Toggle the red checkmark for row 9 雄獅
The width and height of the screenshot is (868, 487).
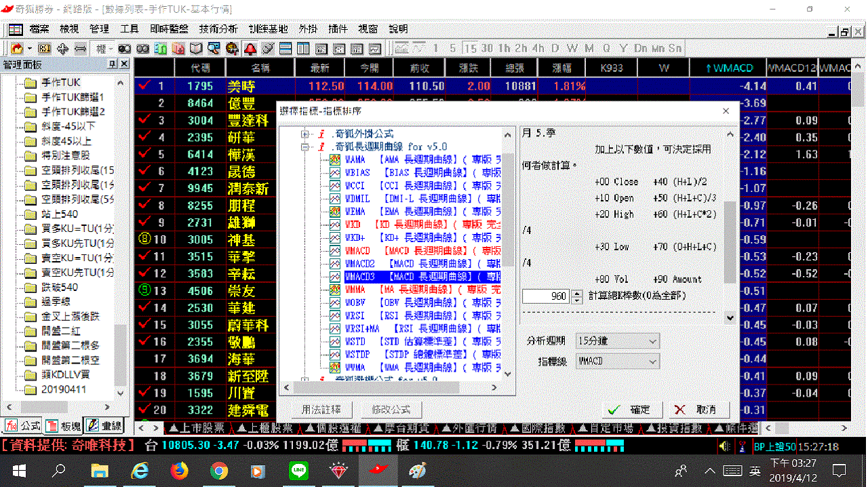[x=144, y=222]
